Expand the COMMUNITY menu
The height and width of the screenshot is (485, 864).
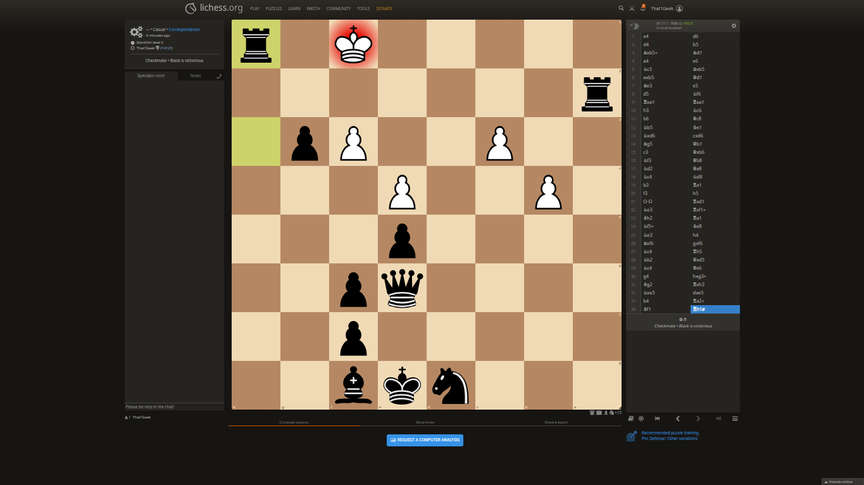pyautogui.click(x=339, y=8)
